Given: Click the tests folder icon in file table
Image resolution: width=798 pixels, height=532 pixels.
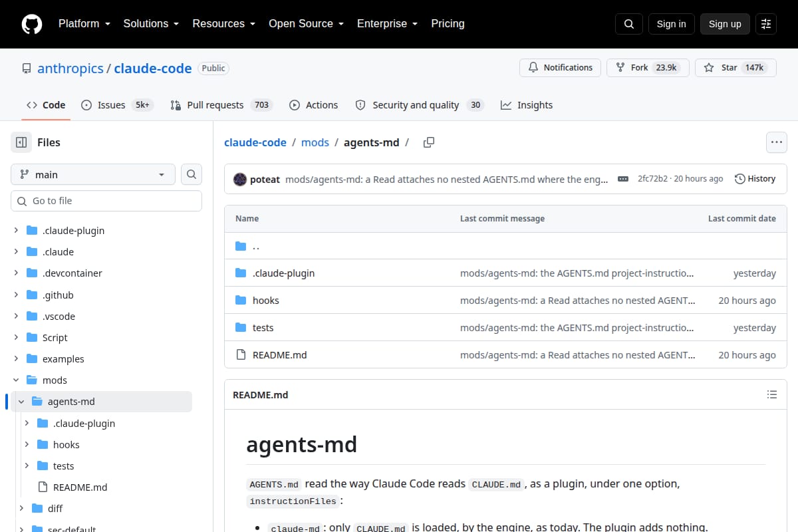Looking at the screenshot, I should tap(241, 328).
